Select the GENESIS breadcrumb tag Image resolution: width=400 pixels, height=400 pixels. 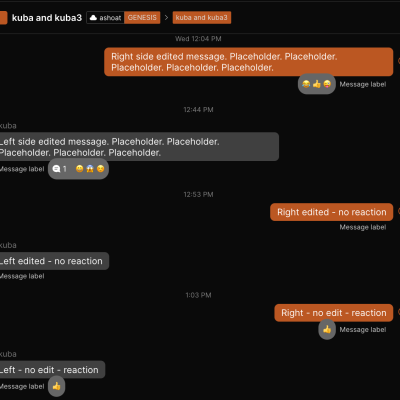(142, 18)
